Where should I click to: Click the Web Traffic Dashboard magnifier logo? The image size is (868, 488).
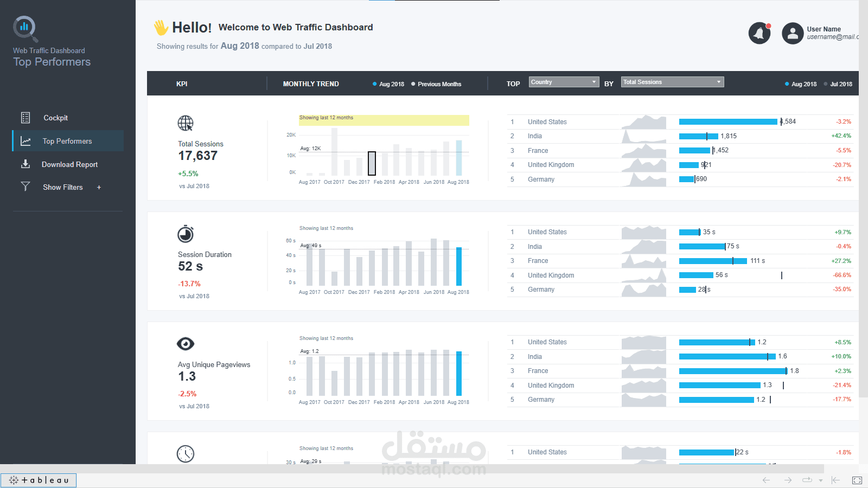(x=25, y=28)
